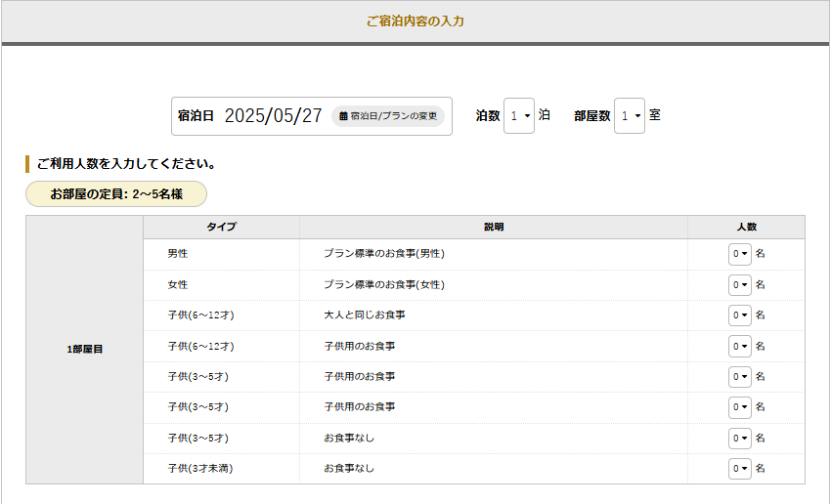Click the 1部屋目 row label
Screen dimensions: 831x504
point(85,350)
